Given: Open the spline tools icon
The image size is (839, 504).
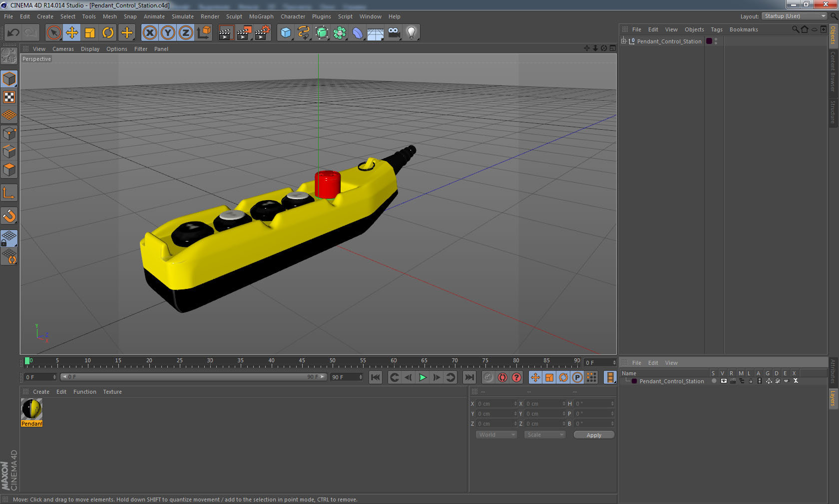Looking at the screenshot, I should click(304, 33).
